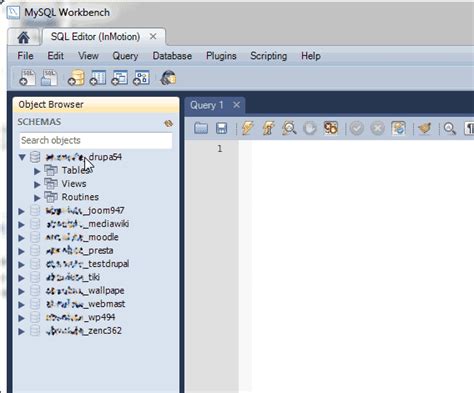
Task: Stop query execution icon
Action: coord(310,128)
